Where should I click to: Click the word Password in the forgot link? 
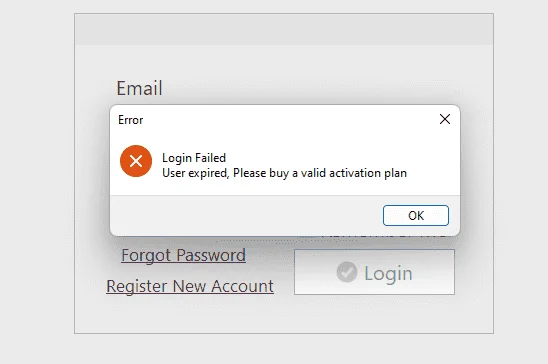tap(211, 255)
